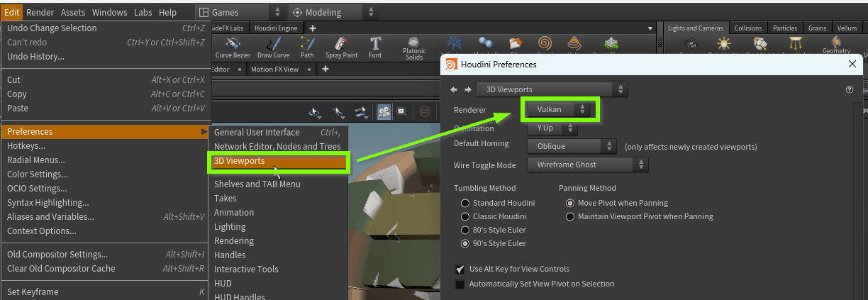Viewport: 868px width, 300px height.
Task: Select the File folder shelf tool
Action: pyautogui.click(x=516, y=44)
